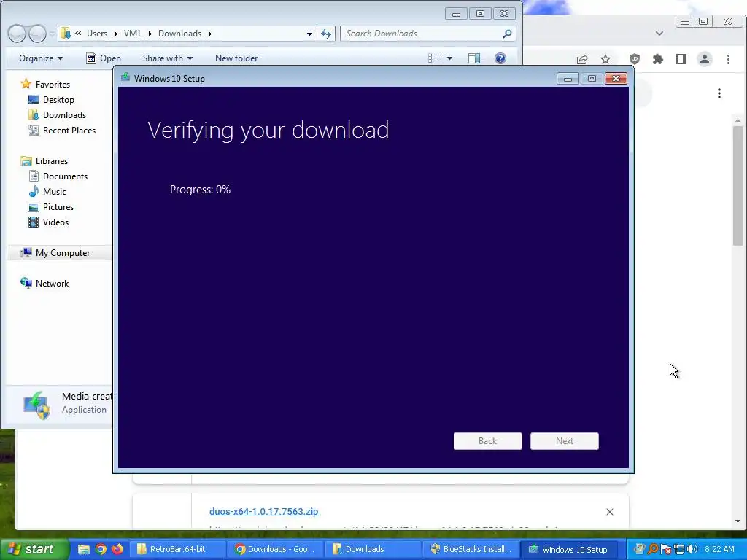This screenshot has width=747, height=560.
Task: Open Chrome extensions puzzle piece icon
Action: (x=657, y=59)
